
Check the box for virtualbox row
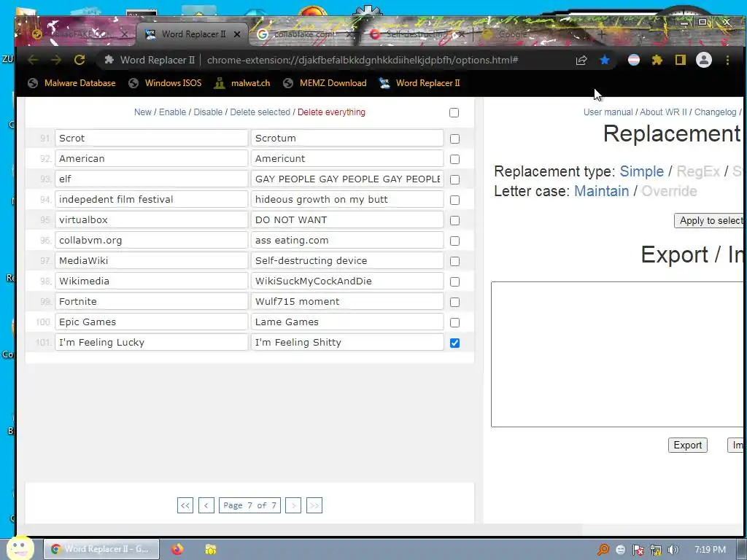tap(455, 220)
